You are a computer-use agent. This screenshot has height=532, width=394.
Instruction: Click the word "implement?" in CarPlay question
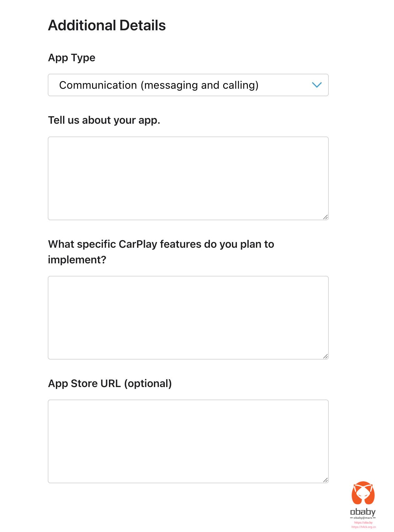[77, 260]
